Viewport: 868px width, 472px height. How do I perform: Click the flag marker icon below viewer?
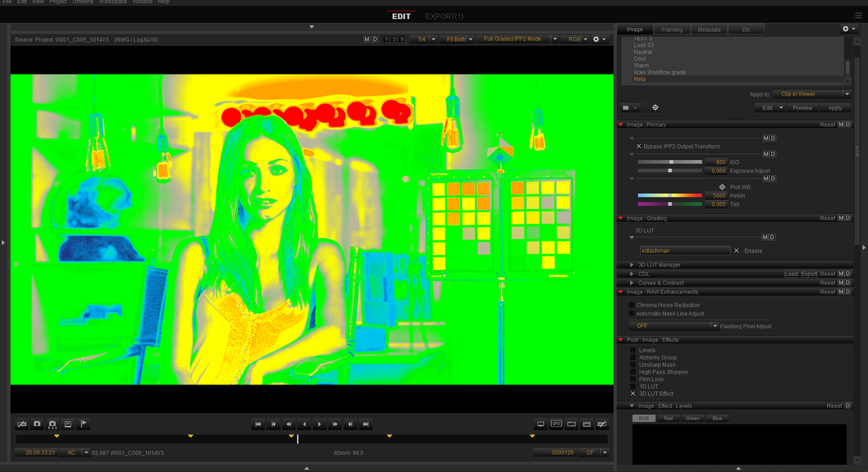[83, 425]
